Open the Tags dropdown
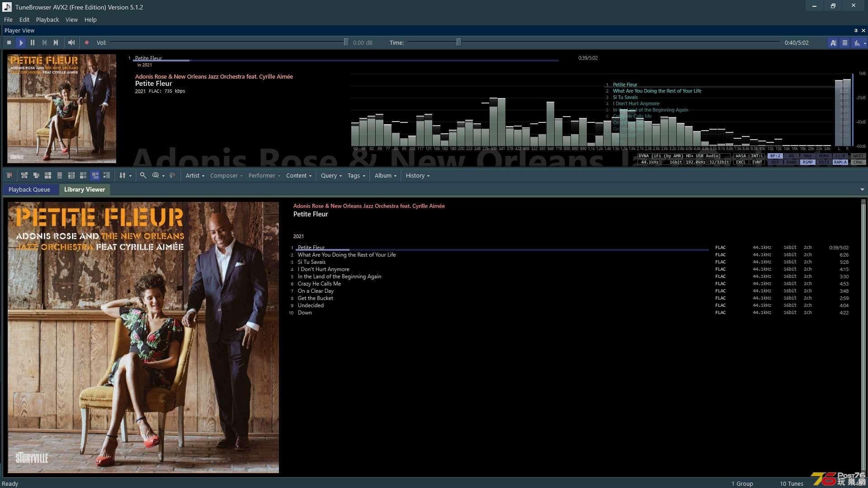868x488 pixels. (356, 175)
